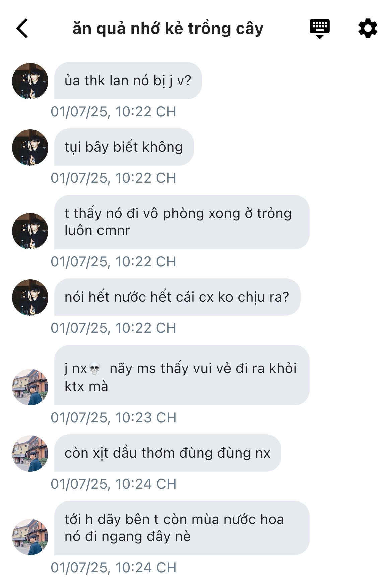The height and width of the screenshot is (581, 392).
Task: Select message containing the skull emoji
Action: pyautogui.click(x=182, y=375)
